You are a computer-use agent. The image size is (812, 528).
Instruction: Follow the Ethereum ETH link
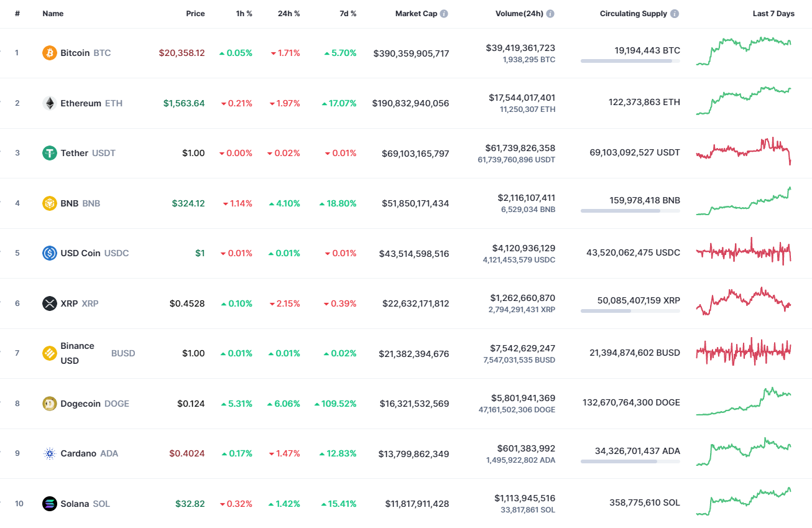[x=80, y=103]
